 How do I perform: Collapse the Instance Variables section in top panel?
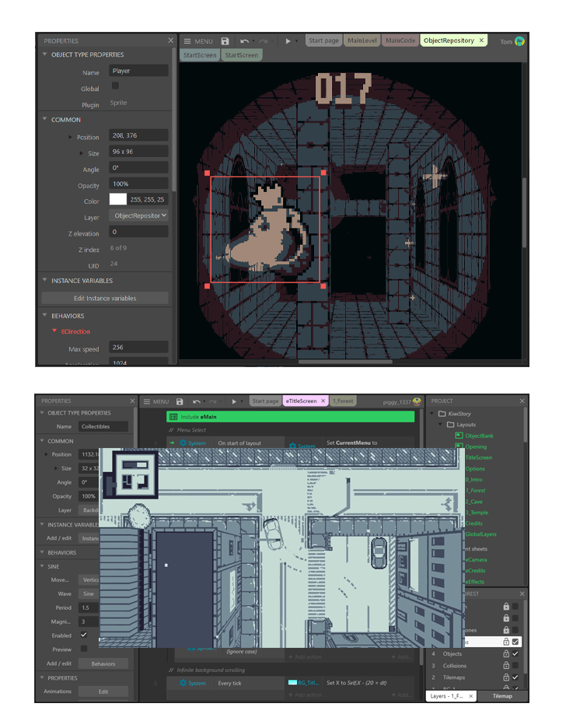[x=44, y=280]
